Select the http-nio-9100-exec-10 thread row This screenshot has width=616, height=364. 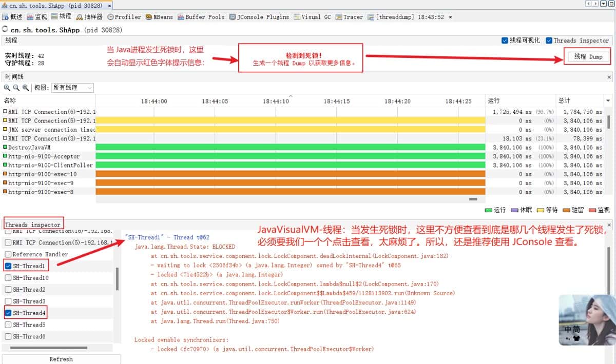[x=303, y=174]
